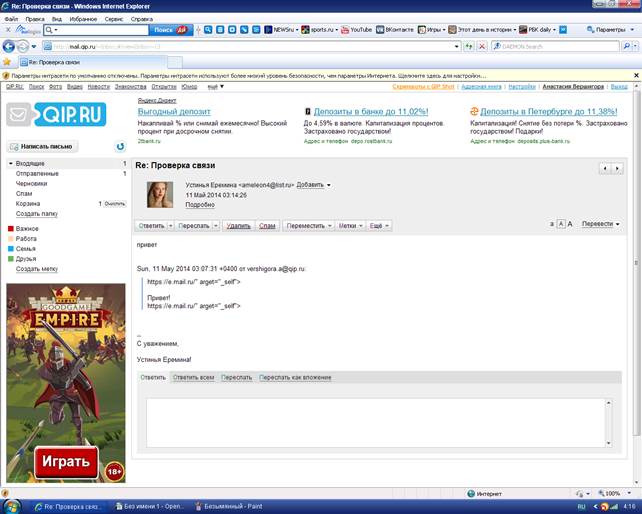Click the sender's avatar photo

[160, 195]
